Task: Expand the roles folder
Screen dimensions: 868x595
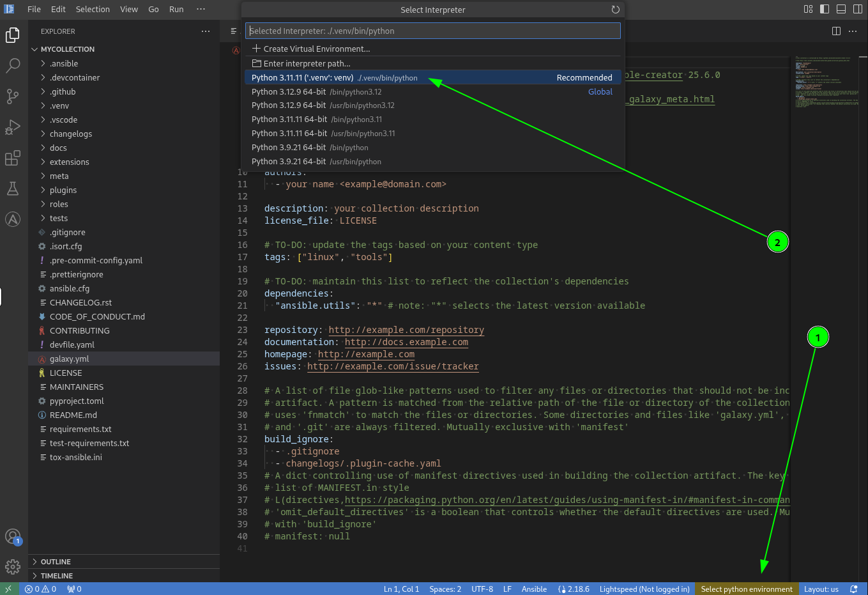Action: pyautogui.click(x=124, y=204)
